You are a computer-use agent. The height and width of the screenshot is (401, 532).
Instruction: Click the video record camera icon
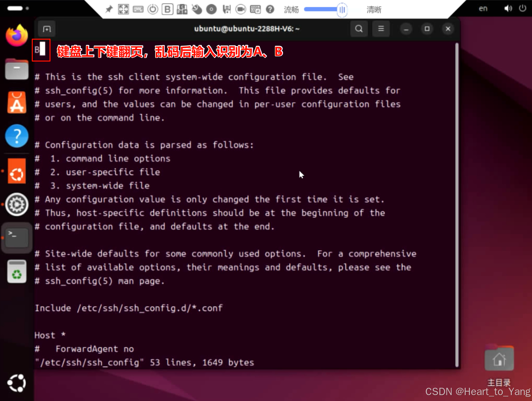tap(241, 9)
